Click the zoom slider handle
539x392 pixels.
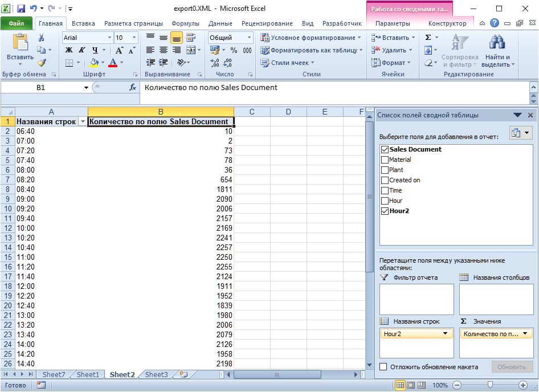click(x=490, y=385)
